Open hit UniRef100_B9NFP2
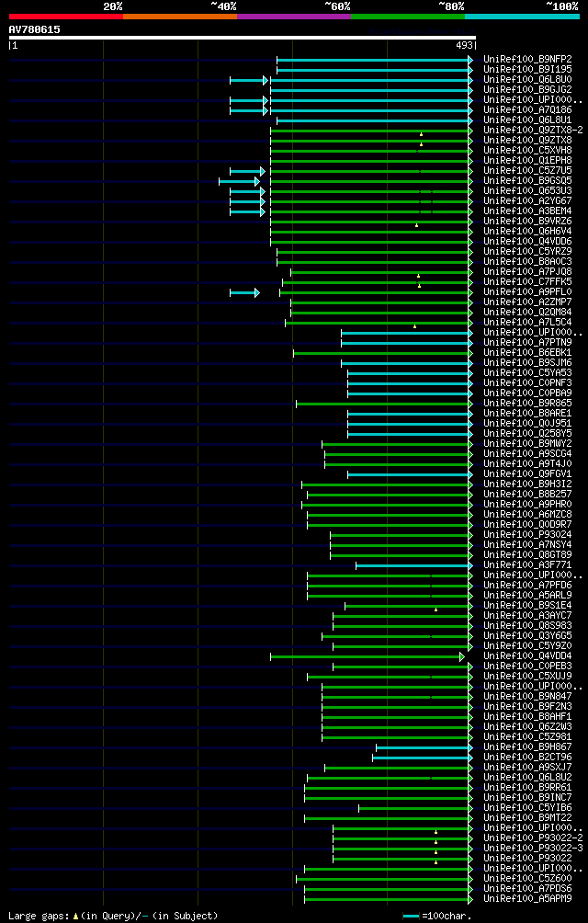The width and height of the screenshot is (588, 923). (527, 60)
